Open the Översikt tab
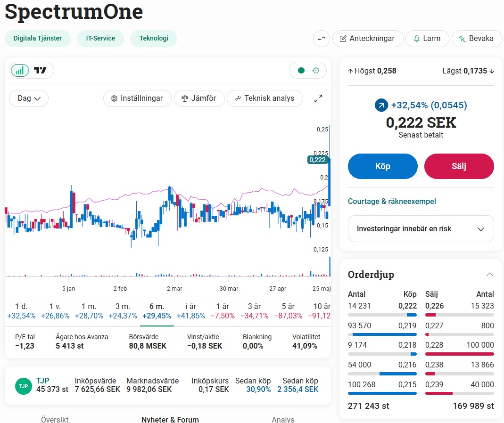 pyautogui.click(x=55, y=419)
